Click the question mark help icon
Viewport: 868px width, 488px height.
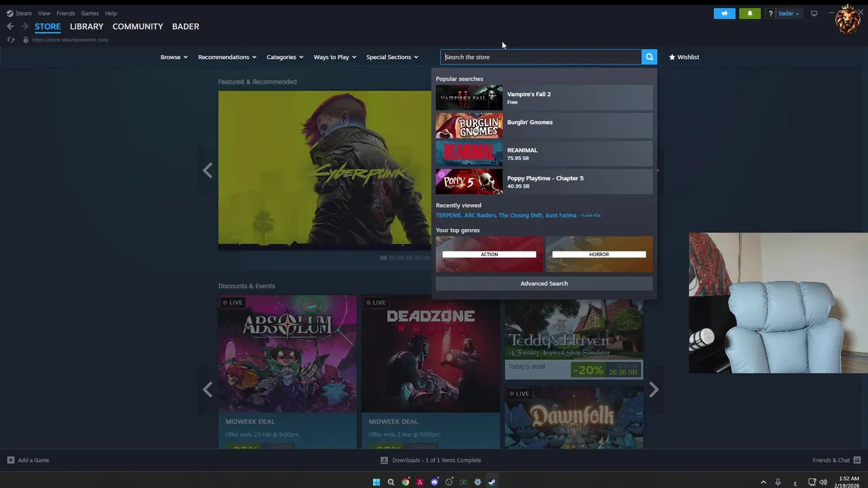tap(770, 14)
